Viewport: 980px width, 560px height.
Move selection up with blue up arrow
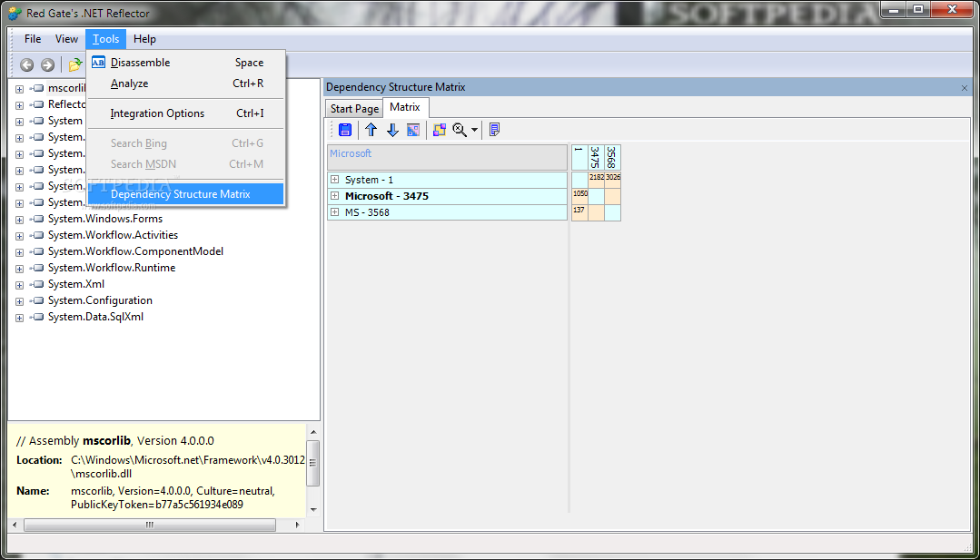tap(371, 130)
